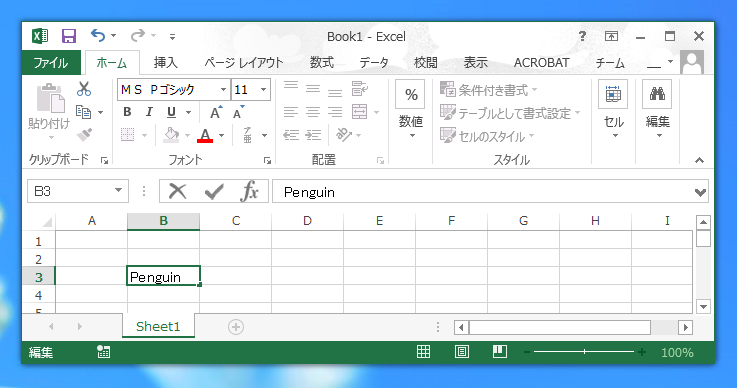The image size is (737, 388).
Task: Open the font size dropdown
Action: click(263, 89)
